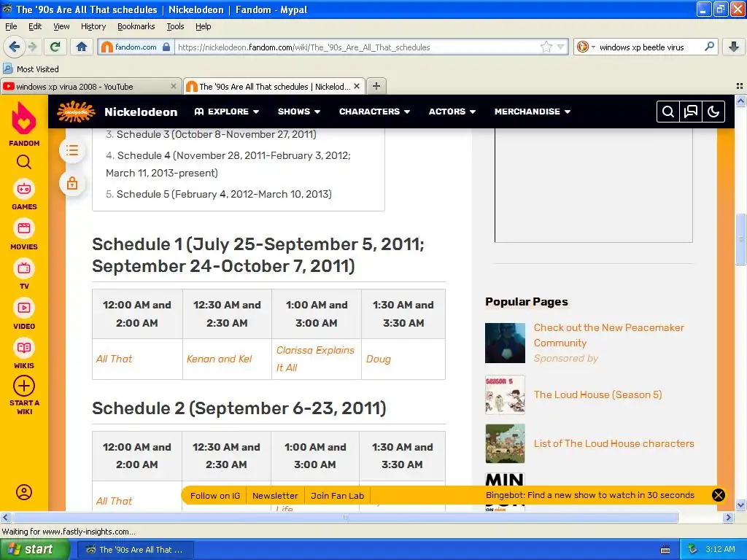Viewport: 747px width, 560px height.
Task: Open the URL history dropdown arrow
Action: [561, 47]
